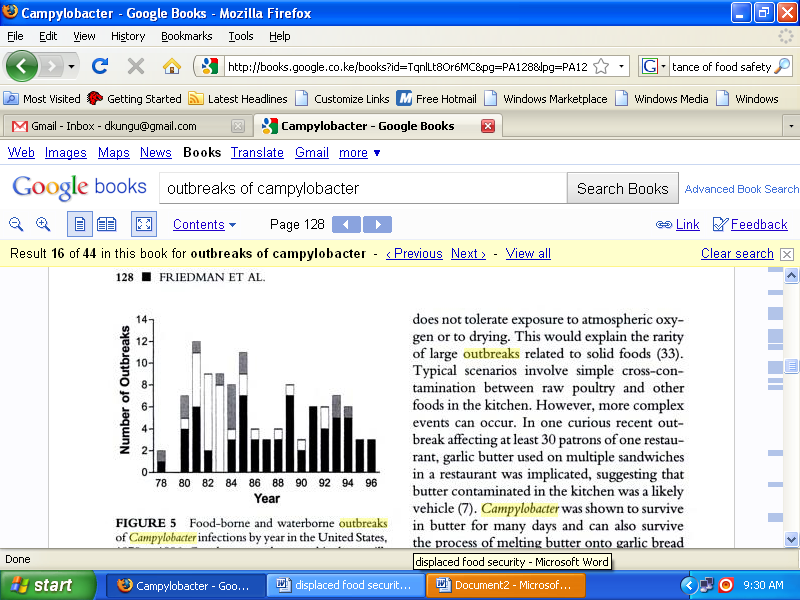Image resolution: width=800 pixels, height=600 pixels.
Task: Click the Search Books button
Action: tap(622, 188)
